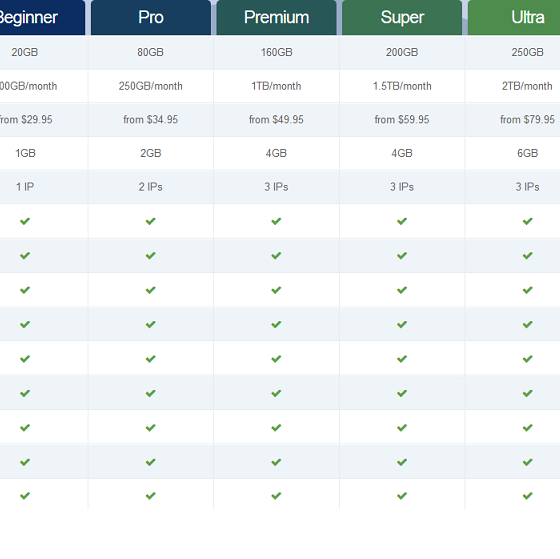Screen dimensions: 560x559
Task: Select the Pro plan header
Action: click(151, 17)
